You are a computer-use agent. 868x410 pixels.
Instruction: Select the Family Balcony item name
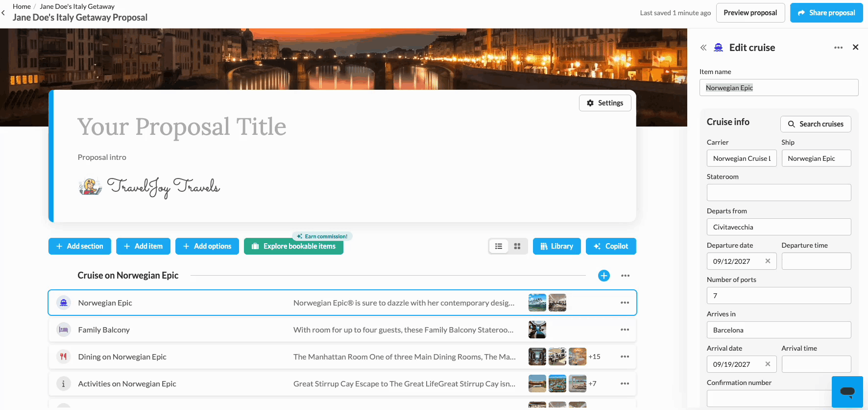coord(104,330)
